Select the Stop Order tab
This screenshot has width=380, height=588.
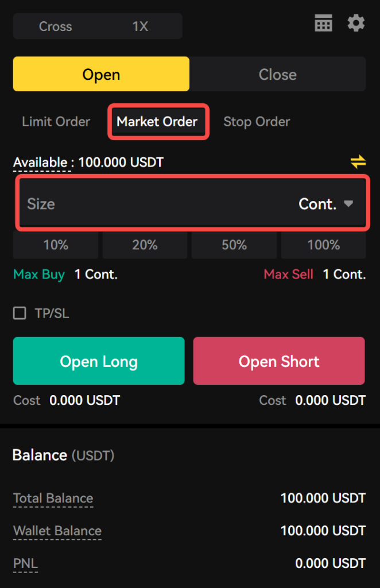click(257, 121)
